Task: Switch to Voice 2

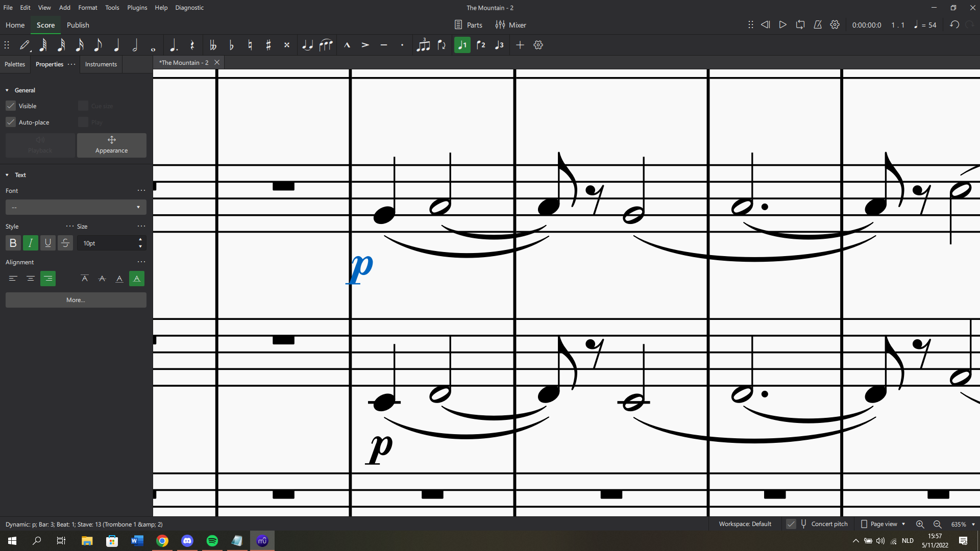Action: (x=481, y=45)
